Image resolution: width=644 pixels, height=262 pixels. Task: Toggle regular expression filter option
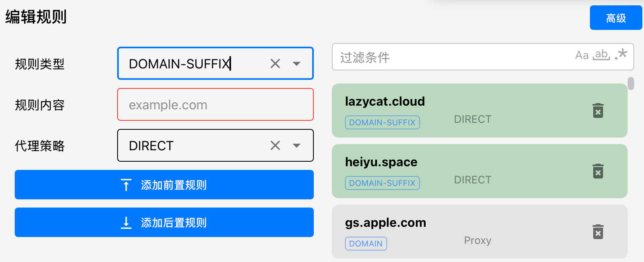tap(621, 54)
